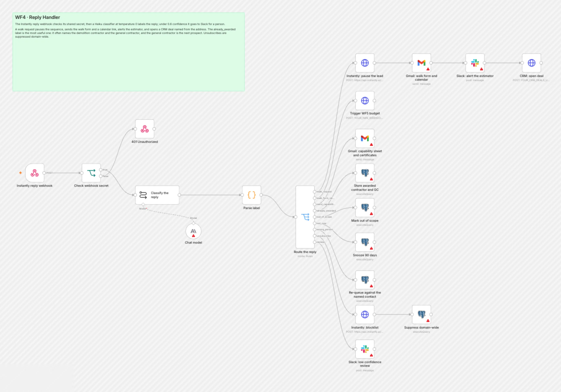561x392 pixels.
Task: Open the Store awarded contractor and GC node
Action: (x=365, y=173)
